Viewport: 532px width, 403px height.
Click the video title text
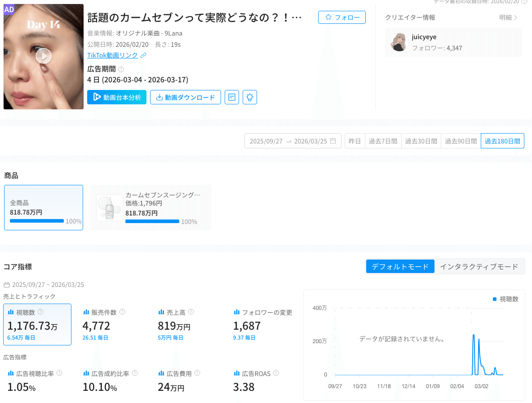coord(195,17)
